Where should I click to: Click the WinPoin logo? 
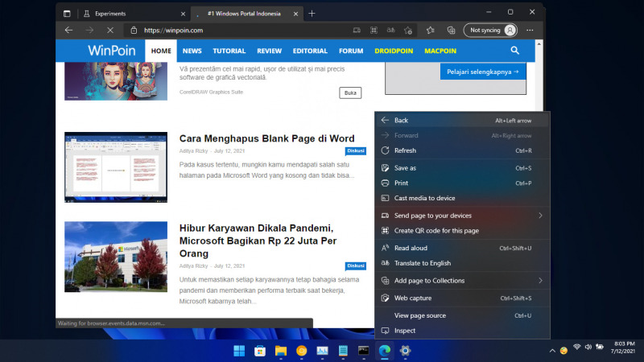click(111, 51)
